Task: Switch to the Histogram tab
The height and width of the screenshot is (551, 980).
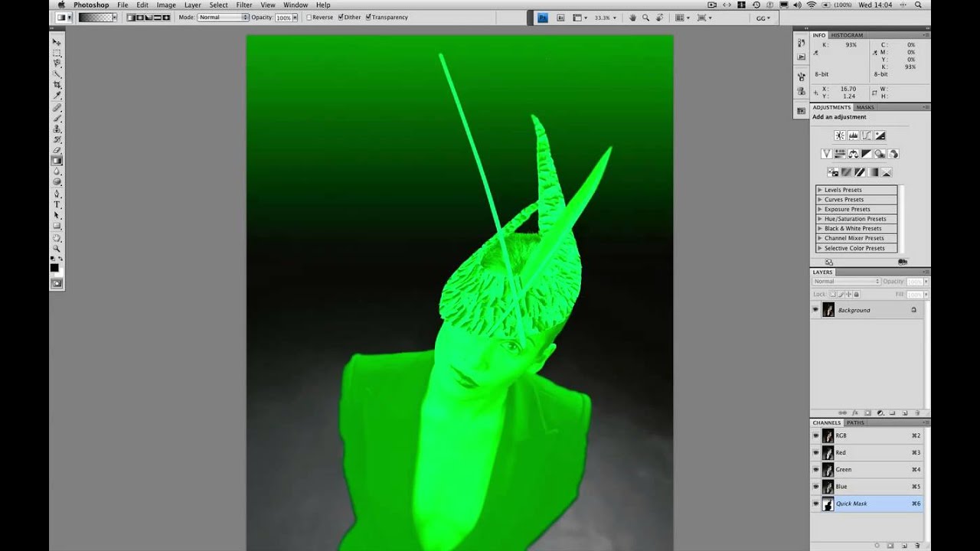Action: coord(847,35)
